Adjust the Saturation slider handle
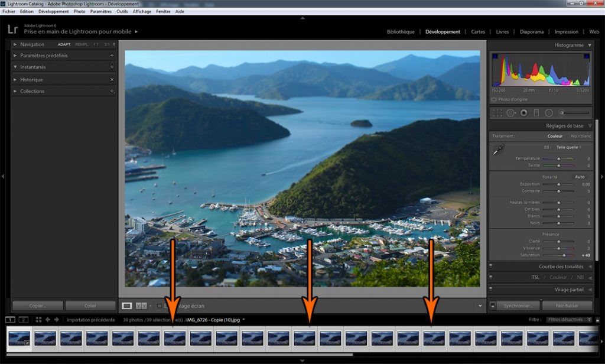 [564, 255]
